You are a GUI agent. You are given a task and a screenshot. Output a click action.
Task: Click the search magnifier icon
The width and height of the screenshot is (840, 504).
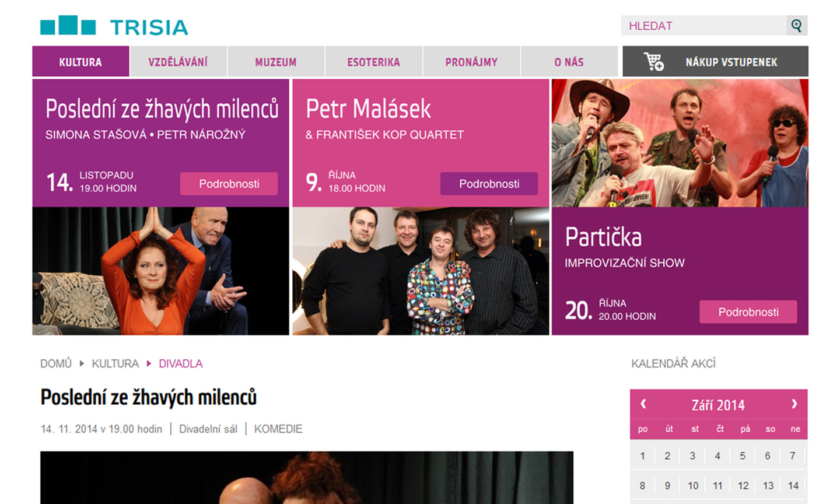[x=797, y=26]
